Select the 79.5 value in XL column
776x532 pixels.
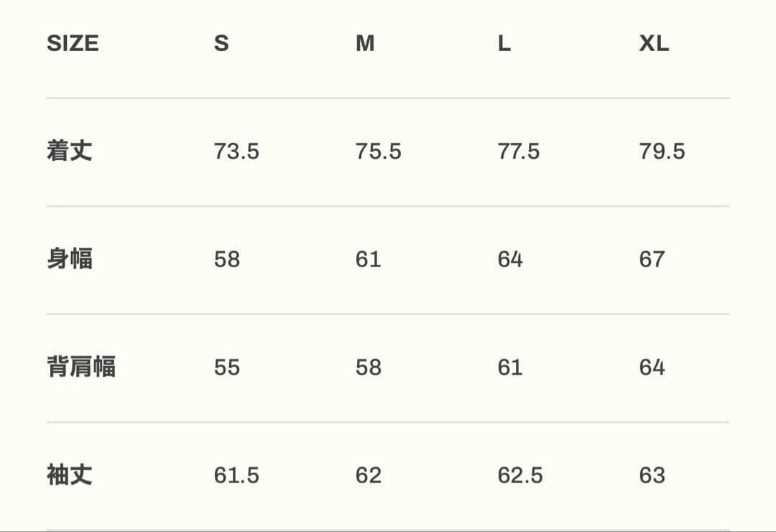pos(662,151)
